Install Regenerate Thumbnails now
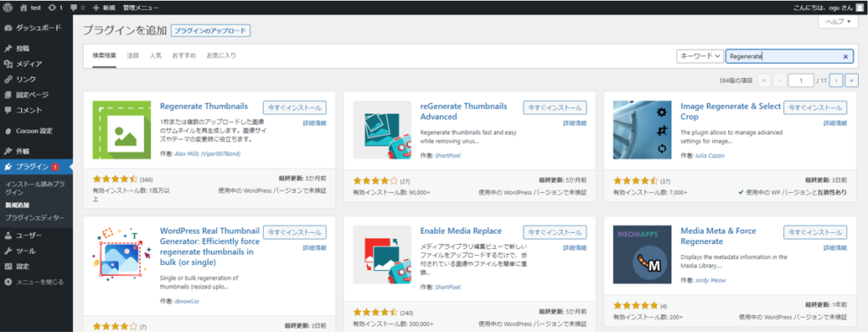The height and width of the screenshot is (332, 868). [294, 108]
